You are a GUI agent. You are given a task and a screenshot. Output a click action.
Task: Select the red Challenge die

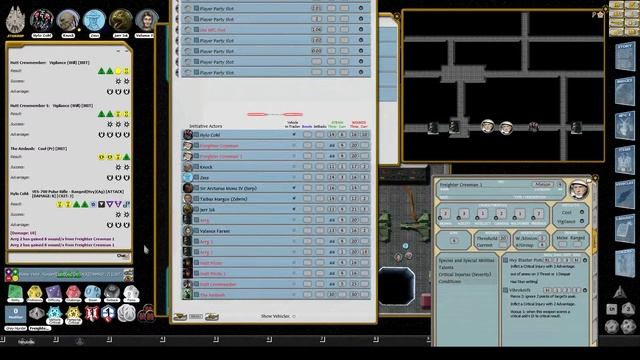pyautogui.click(x=73, y=293)
